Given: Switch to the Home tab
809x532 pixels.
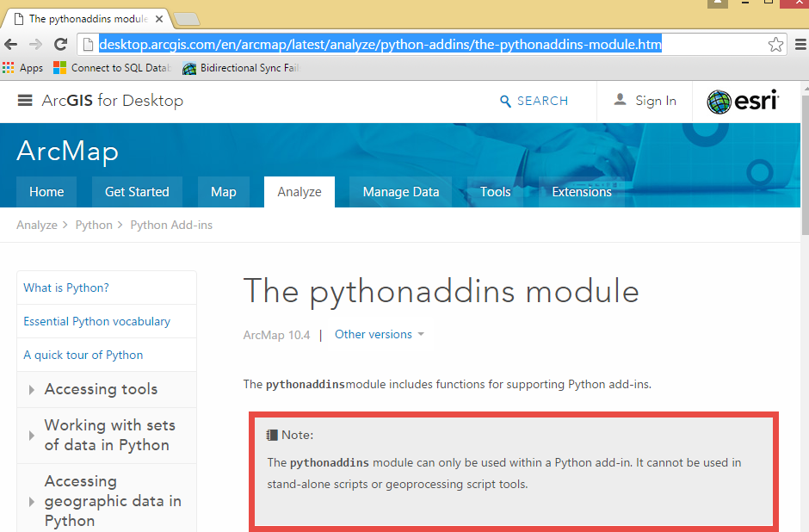Looking at the screenshot, I should 46,192.
